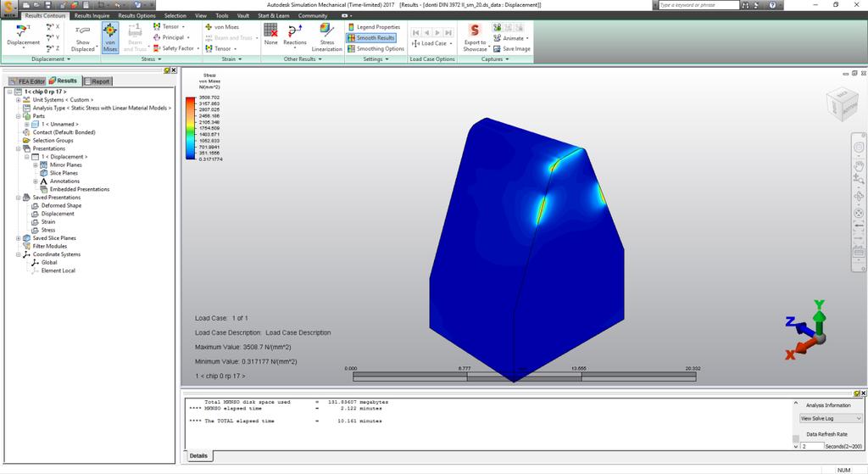Switch to the FEA Editor tab
This screenshot has width=868, height=474.
[26, 81]
